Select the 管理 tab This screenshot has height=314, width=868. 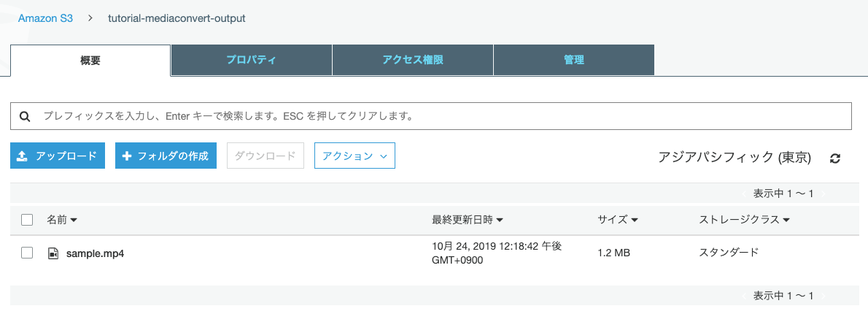(x=574, y=60)
